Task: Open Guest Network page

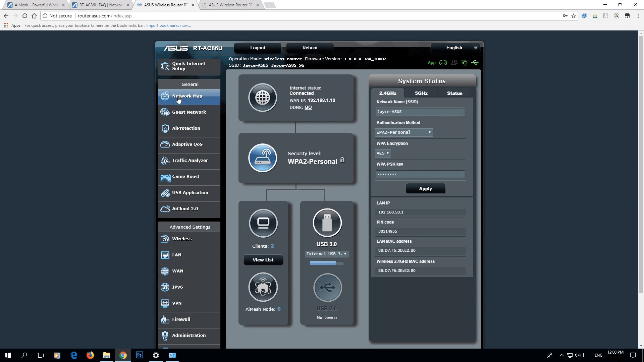Action: click(189, 112)
